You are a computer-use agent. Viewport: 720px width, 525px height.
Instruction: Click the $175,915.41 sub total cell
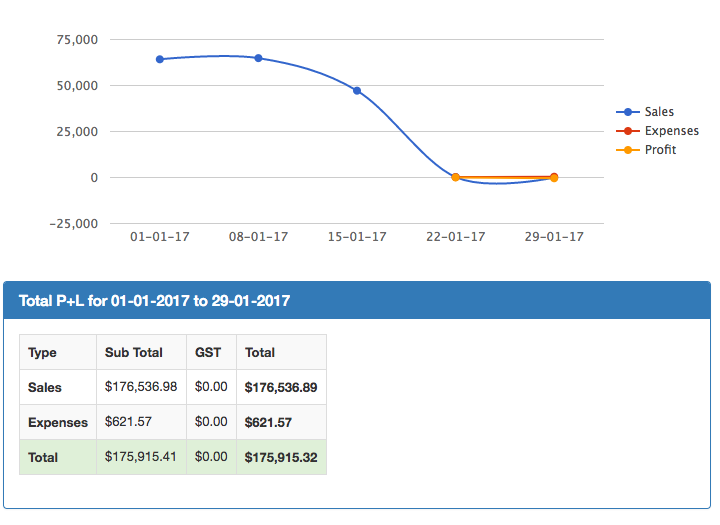[141, 457]
